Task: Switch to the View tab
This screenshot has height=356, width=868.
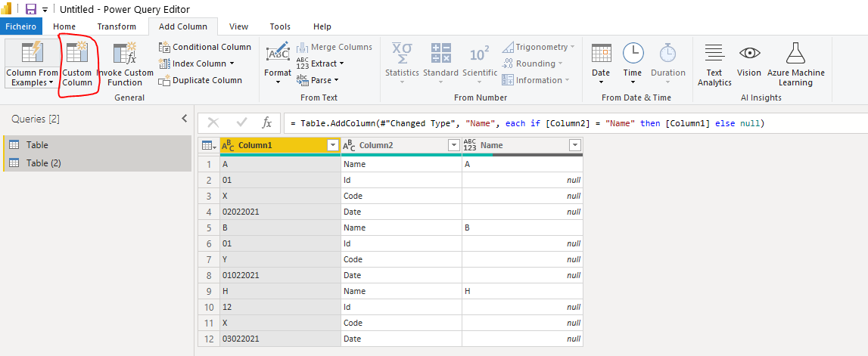Action: pos(238,26)
